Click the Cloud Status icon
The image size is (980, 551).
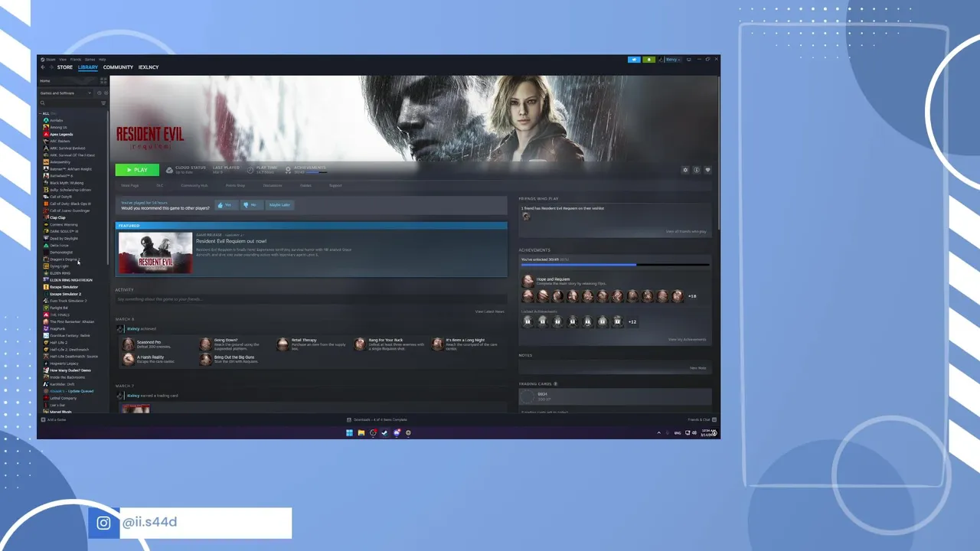click(169, 170)
